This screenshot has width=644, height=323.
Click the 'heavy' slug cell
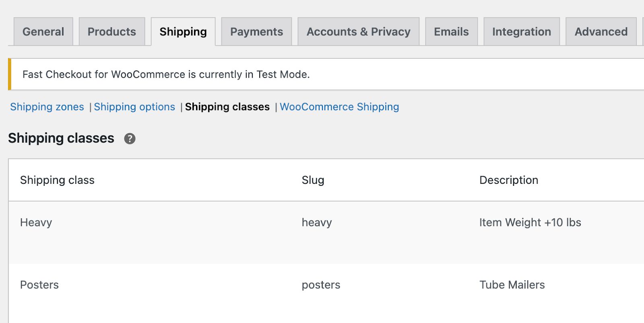(x=317, y=222)
